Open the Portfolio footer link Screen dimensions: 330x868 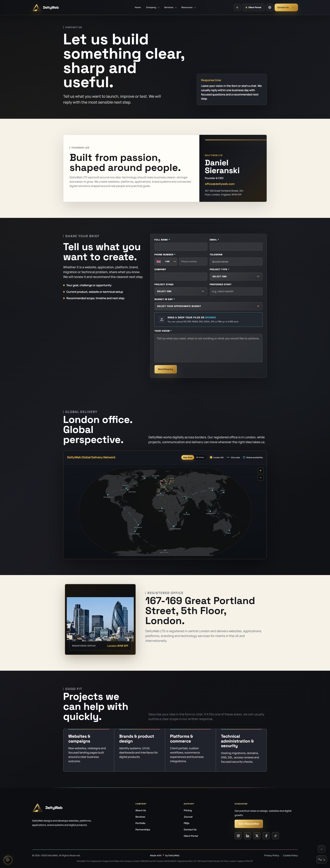tap(140, 823)
